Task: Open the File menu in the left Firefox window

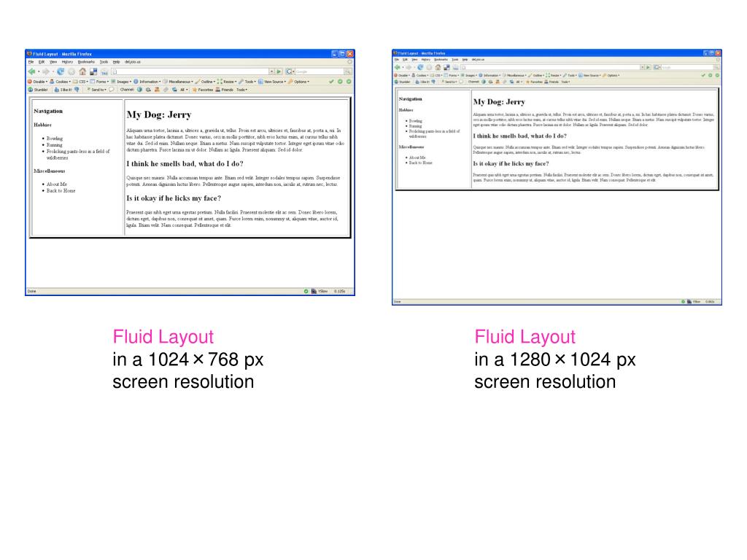Action: 31,62
